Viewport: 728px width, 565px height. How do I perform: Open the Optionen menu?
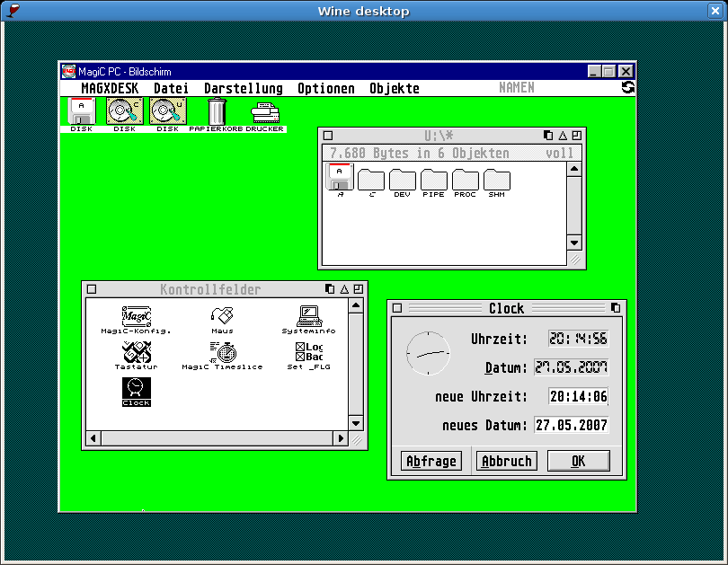pos(326,88)
